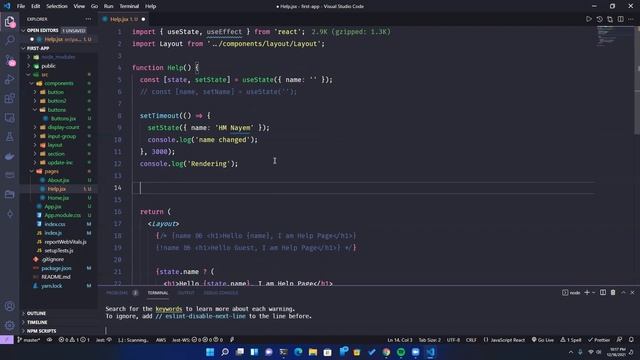Run code with the play icon
640x360 pixels.
coord(588,19)
